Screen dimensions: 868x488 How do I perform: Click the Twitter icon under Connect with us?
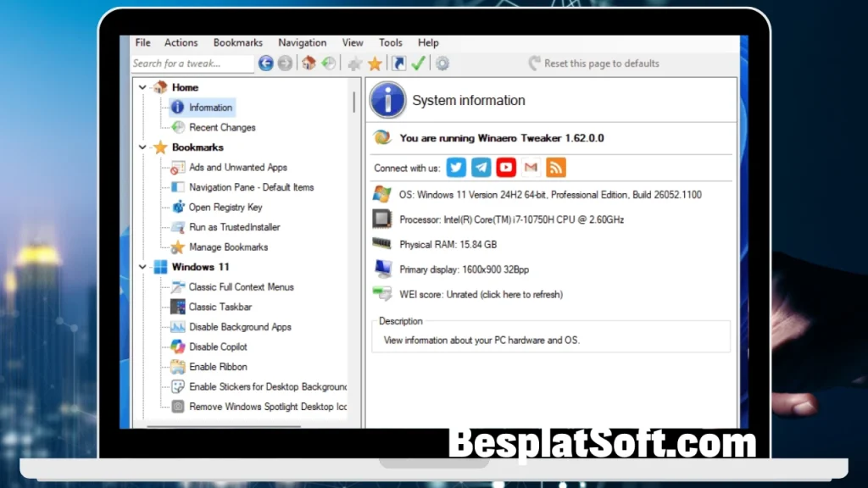(456, 168)
